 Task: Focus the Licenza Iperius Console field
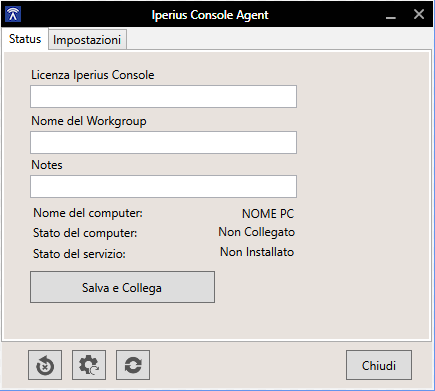click(x=163, y=97)
